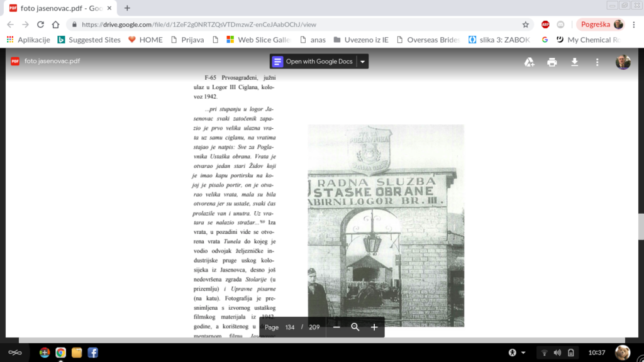This screenshot has height=362, width=644.
Task: Click the current page number 134 field
Action: [x=289, y=327]
